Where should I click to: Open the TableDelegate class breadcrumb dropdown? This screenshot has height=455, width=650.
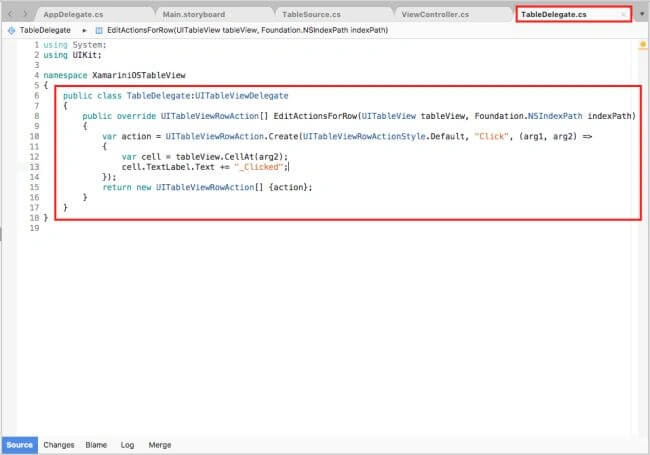(45, 30)
